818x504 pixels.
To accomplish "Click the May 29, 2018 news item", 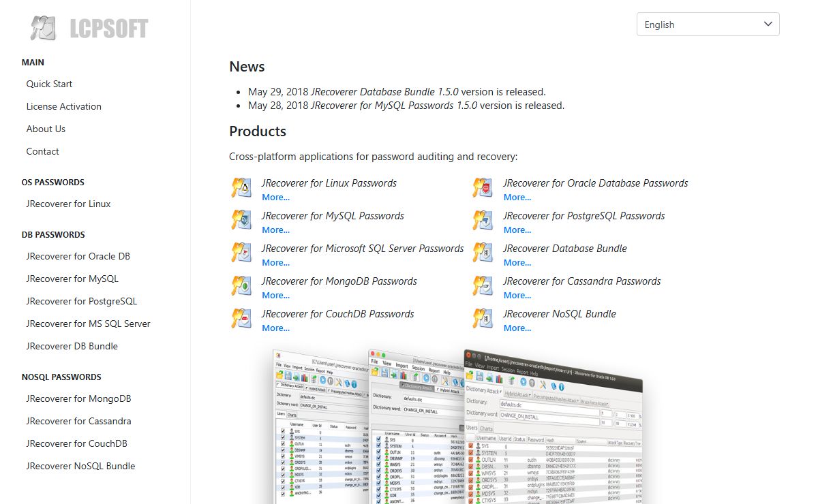I will coord(397,91).
